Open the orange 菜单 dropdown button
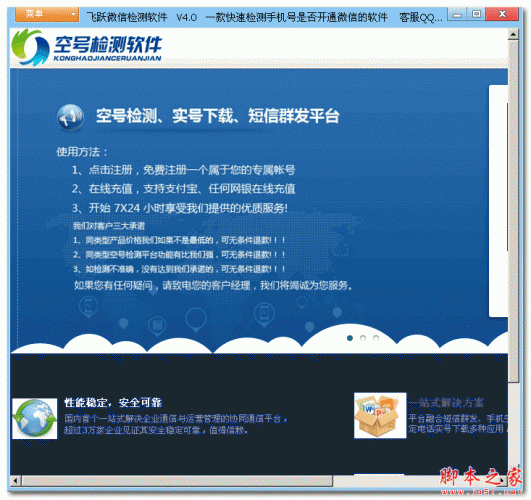Viewport: 531px width, 500px height. tap(47, 15)
